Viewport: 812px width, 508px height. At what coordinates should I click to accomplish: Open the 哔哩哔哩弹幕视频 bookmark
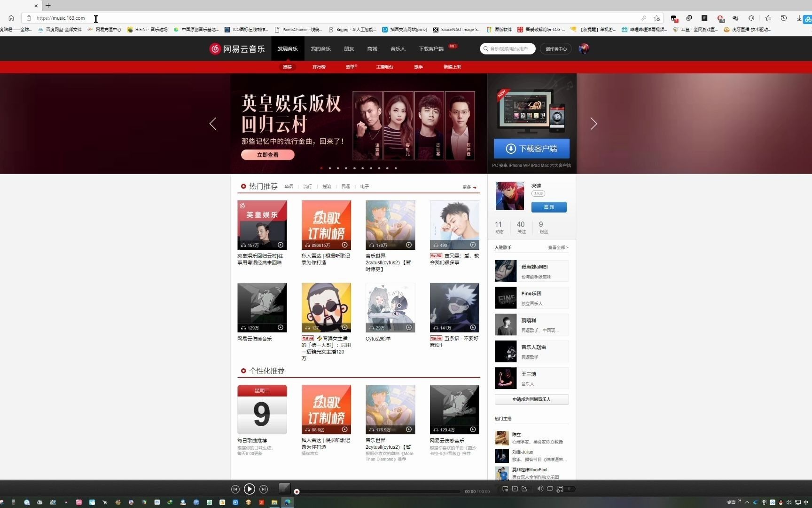(643, 29)
